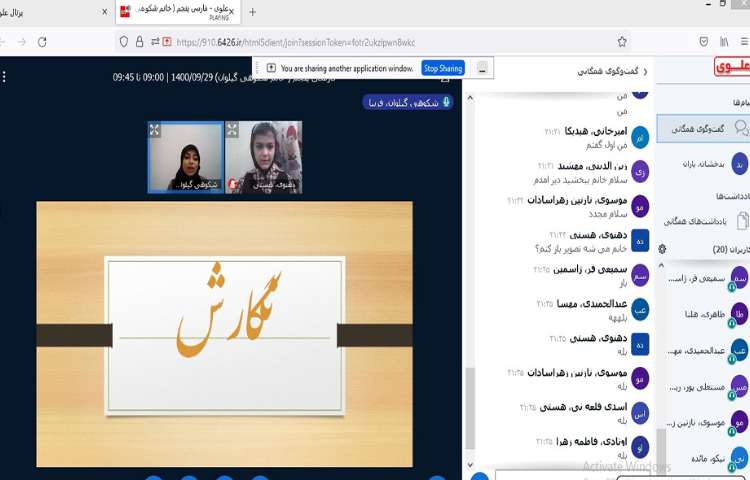Image resolution: width=750 pixels, height=480 pixels.
Task: Click the talking indicator for the current speaker
Action: click(x=408, y=102)
